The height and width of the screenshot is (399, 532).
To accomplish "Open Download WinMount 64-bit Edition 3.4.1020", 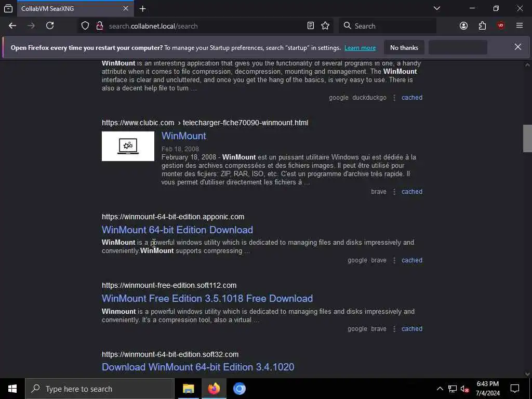I will [198, 367].
